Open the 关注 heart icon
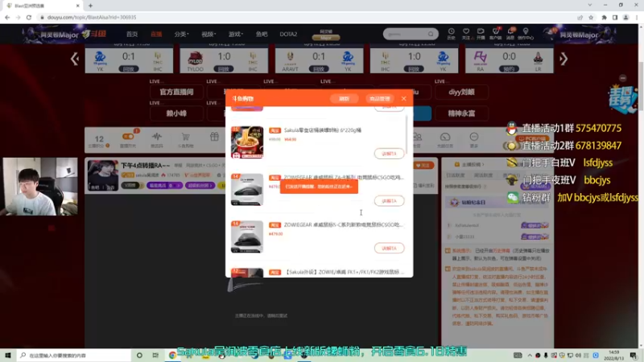Image resolution: width=644 pixels, height=362 pixels. 466,34
